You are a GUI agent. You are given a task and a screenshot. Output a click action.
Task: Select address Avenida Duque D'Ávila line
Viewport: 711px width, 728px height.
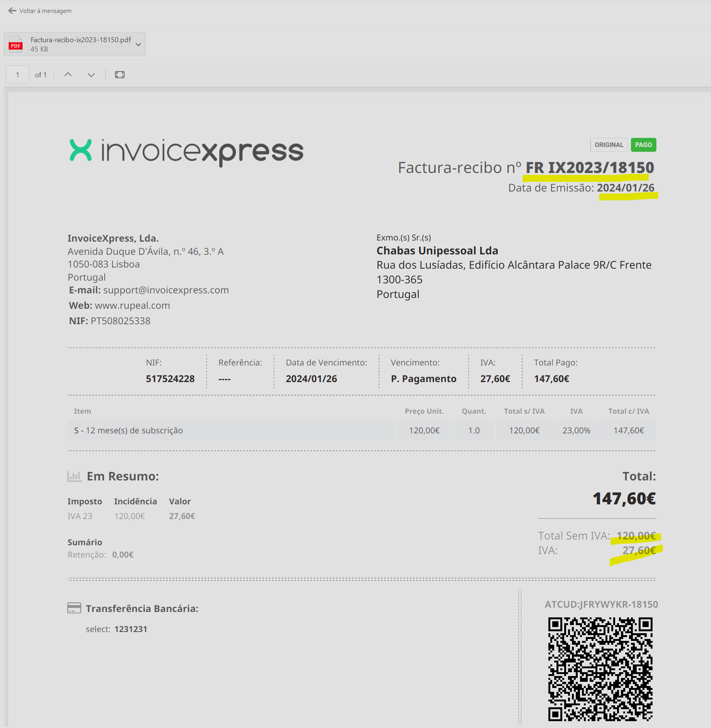pos(146,251)
